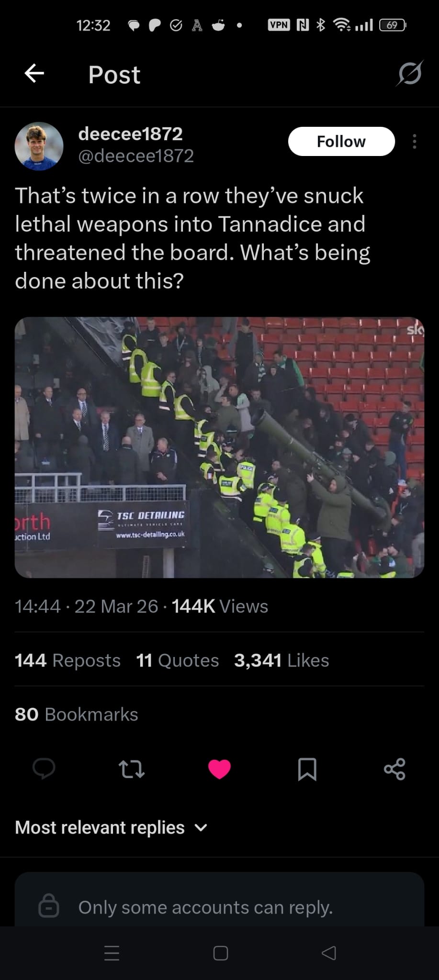This screenshot has width=439, height=980.
Task: Tap the reply speech bubble icon
Action: pyautogui.click(x=44, y=769)
